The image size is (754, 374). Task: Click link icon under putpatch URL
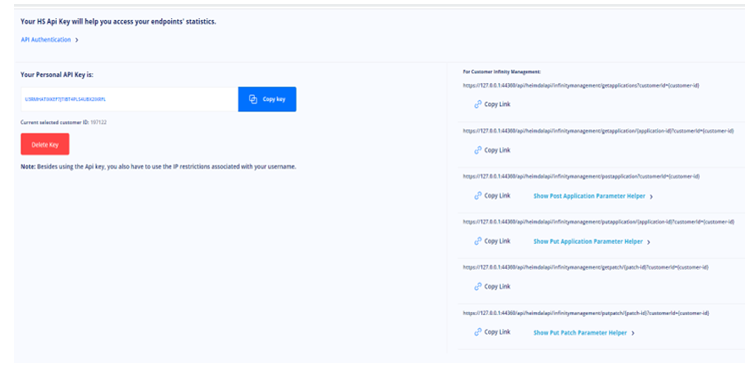(x=478, y=332)
